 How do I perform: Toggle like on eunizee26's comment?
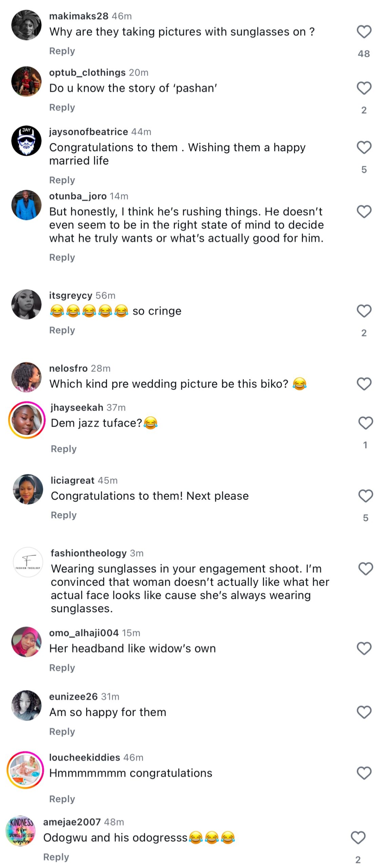[364, 712]
